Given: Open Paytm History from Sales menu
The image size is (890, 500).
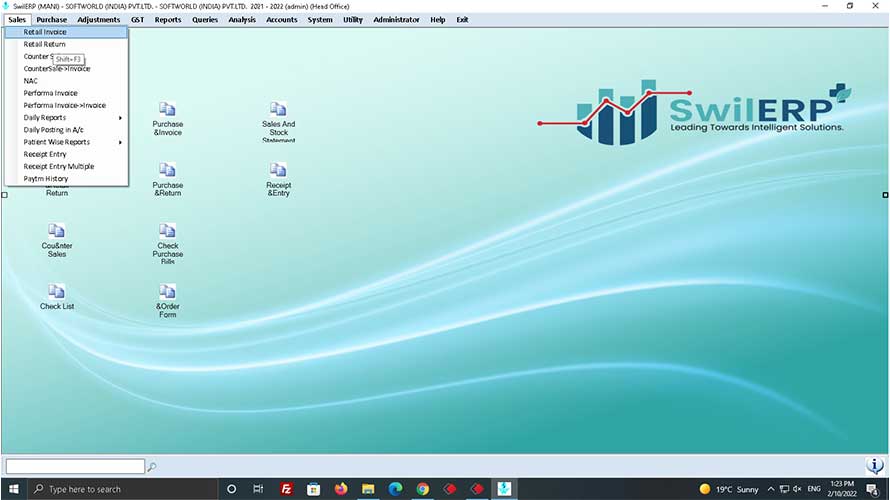Looking at the screenshot, I should pos(67,178).
